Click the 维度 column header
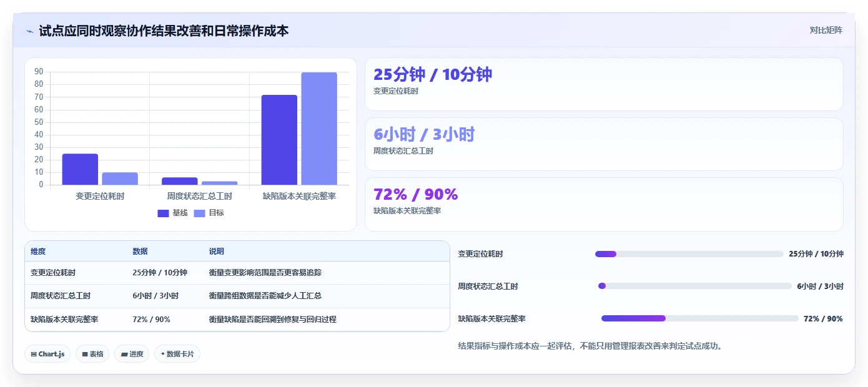This screenshot has width=868, height=387. click(x=38, y=252)
